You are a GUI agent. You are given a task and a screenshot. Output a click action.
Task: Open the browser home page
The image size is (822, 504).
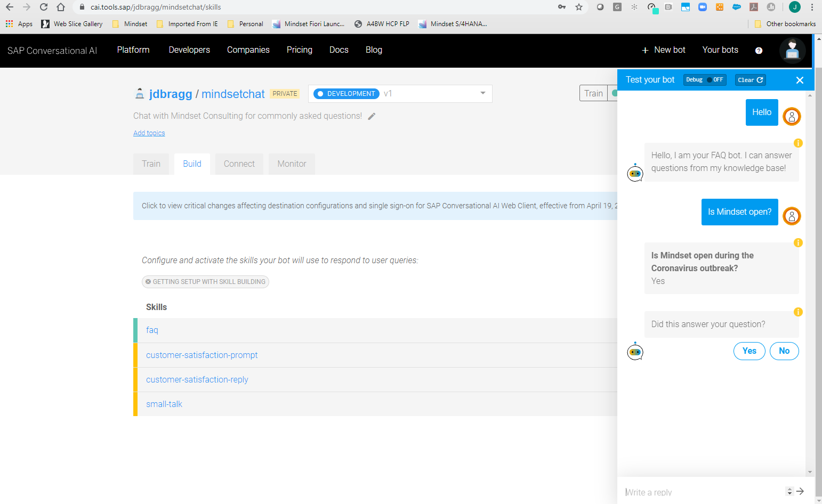61,7
